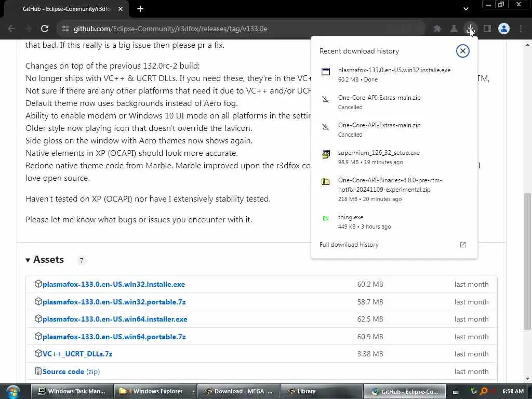Download plasmafox-133.0.en-US.win64.installer.exe asset

(x=115, y=319)
